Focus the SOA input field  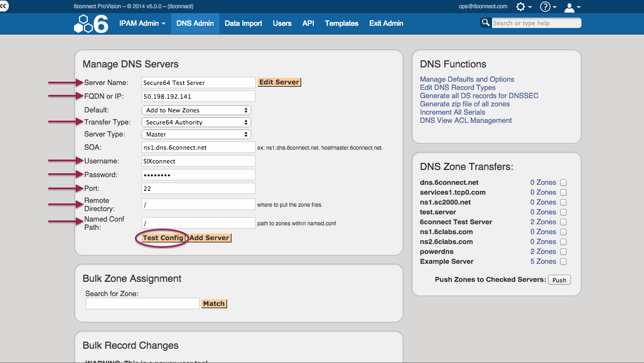tap(199, 148)
